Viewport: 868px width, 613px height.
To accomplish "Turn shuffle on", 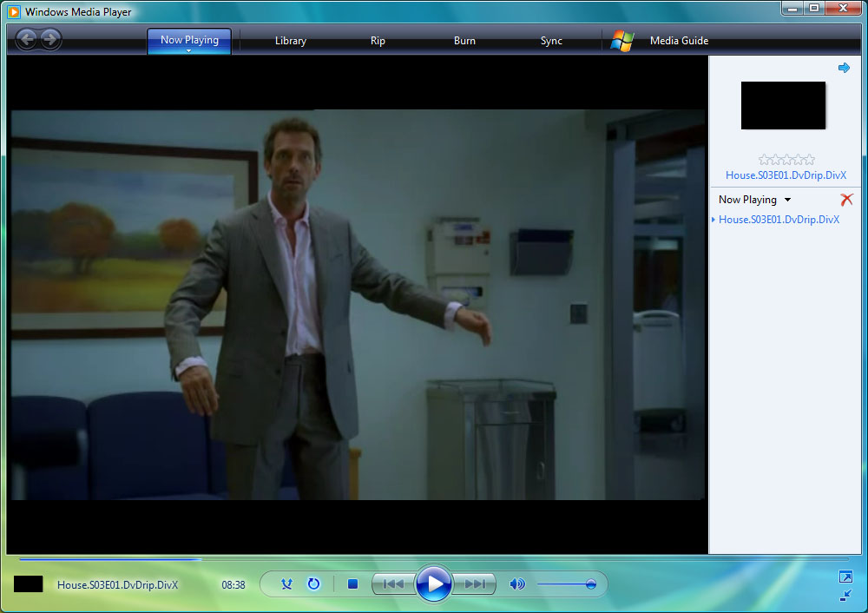I will point(286,583).
